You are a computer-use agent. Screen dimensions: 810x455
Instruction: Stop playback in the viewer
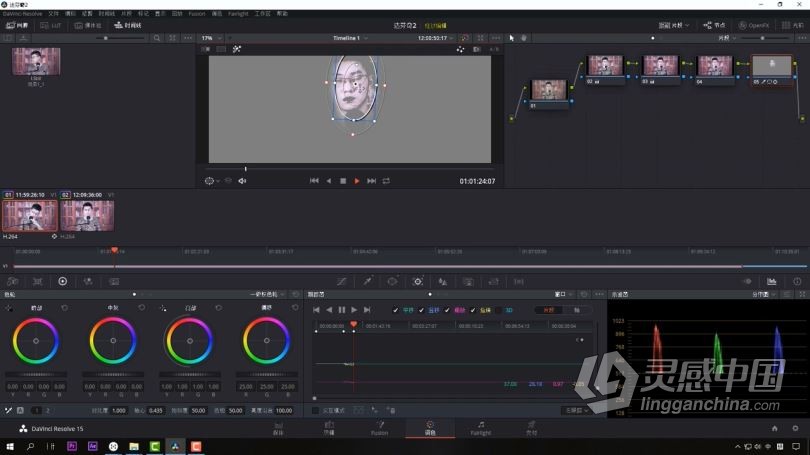click(x=342, y=181)
